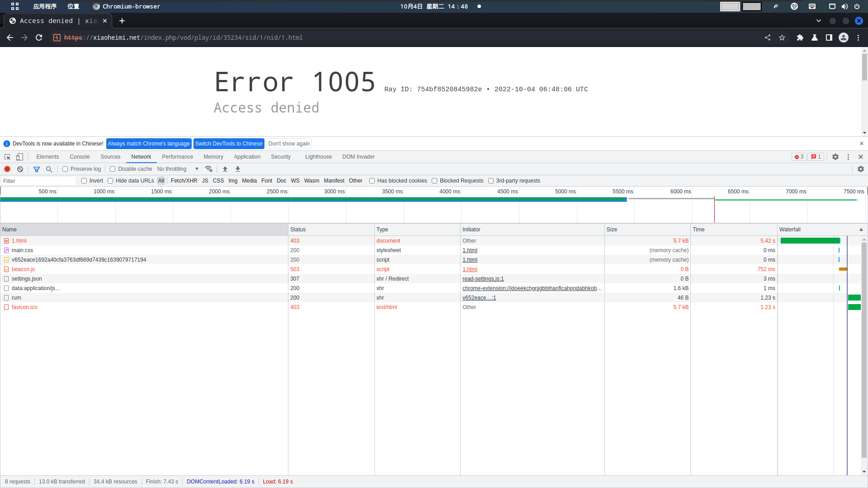Click Don't show again button
Viewport: 868px width, 488px height.
tap(289, 144)
